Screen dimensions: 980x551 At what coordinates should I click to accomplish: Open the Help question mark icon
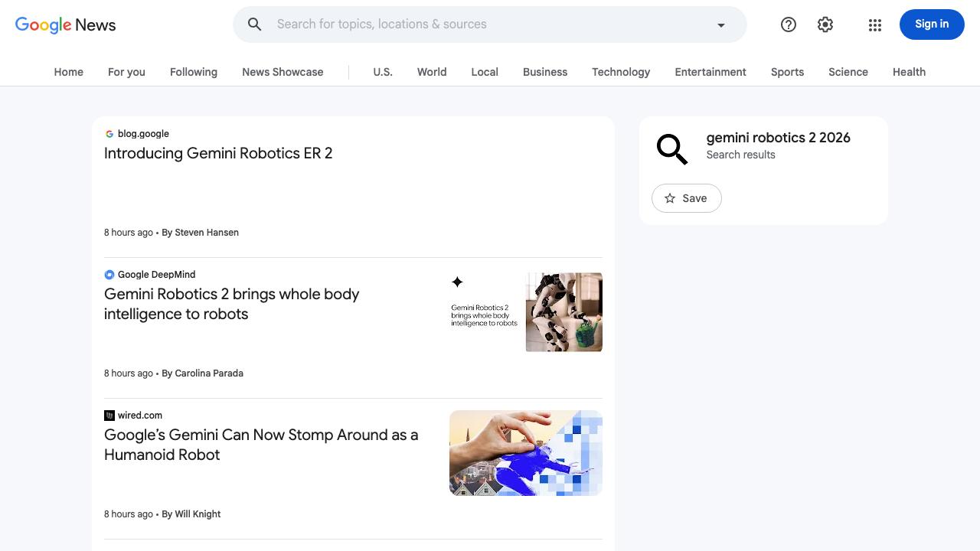(x=789, y=24)
